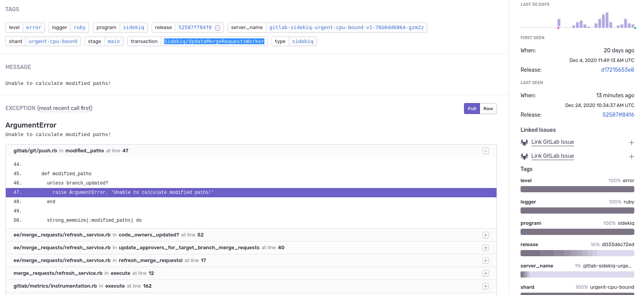Click plus icon beside second Link GitLab Issue
This screenshot has height=295, width=644.
pyautogui.click(x=631, y=157)
